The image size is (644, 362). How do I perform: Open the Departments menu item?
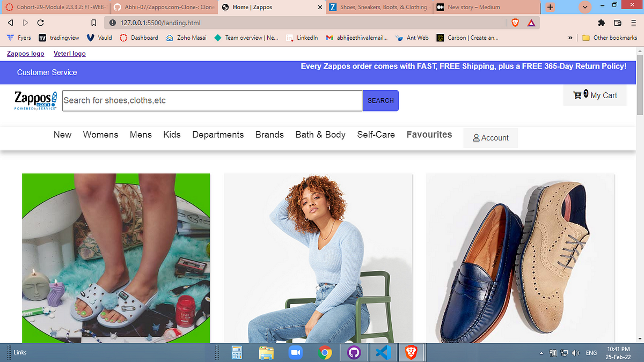pos(218,135)
